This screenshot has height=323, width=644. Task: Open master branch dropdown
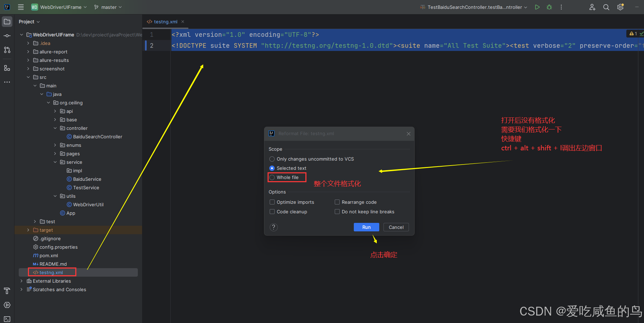[x=108, y=7]
